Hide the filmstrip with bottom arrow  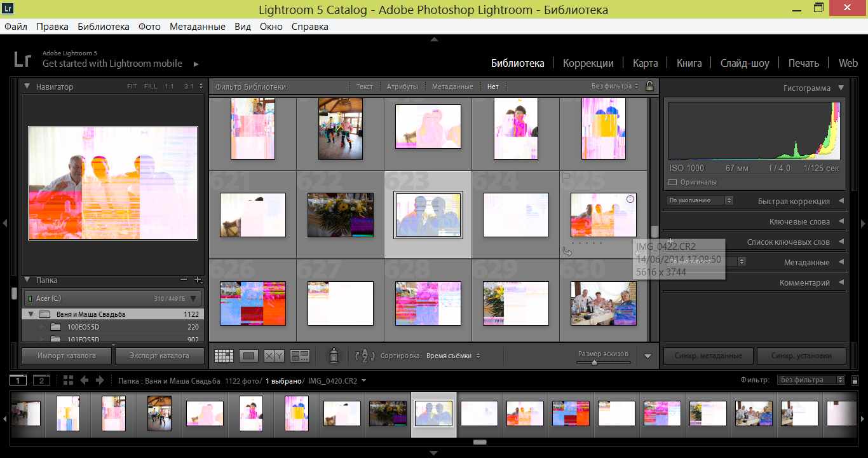(x=434, y=453)
